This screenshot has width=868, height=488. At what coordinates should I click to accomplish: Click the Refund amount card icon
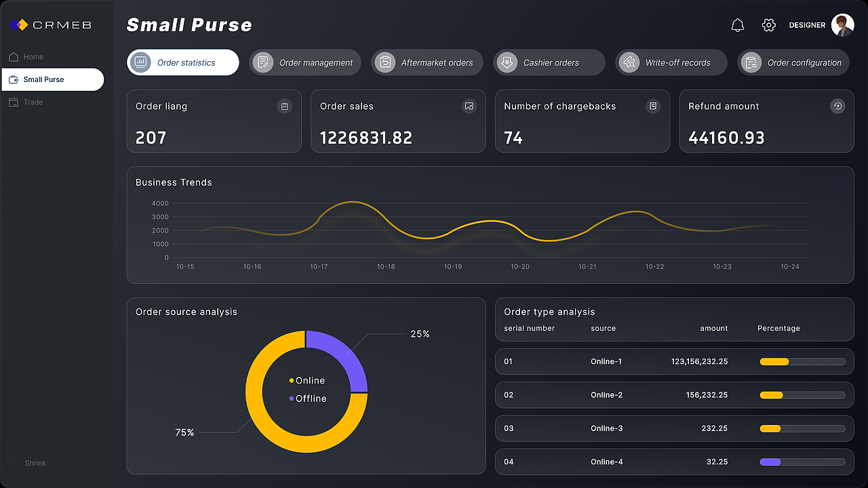tap(837, 106)
